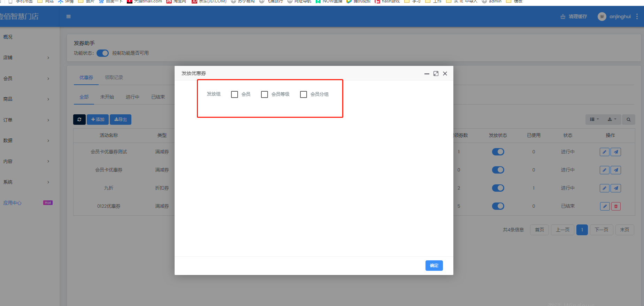Click the hamburger menu icon in header
The height and width of the screenshot is (306, 644).
(x=69, y=16)
